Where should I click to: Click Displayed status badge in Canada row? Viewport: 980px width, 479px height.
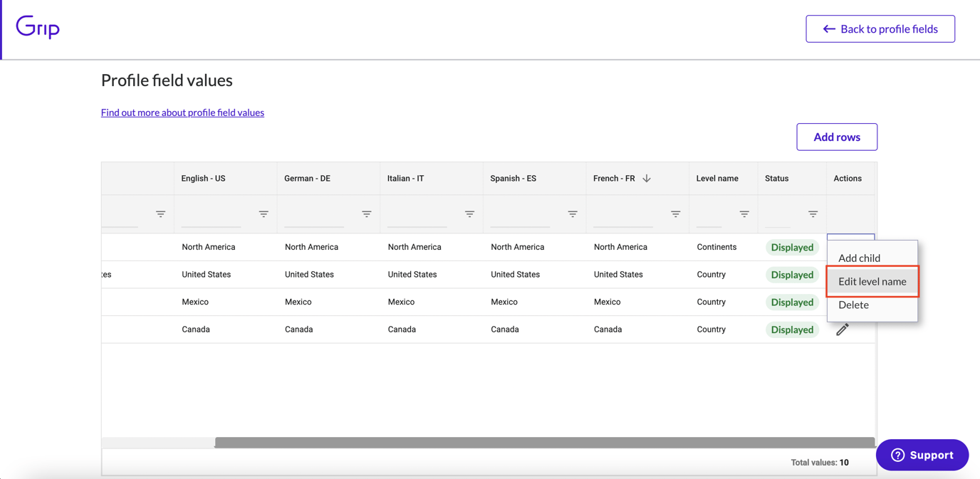[792, 330]
